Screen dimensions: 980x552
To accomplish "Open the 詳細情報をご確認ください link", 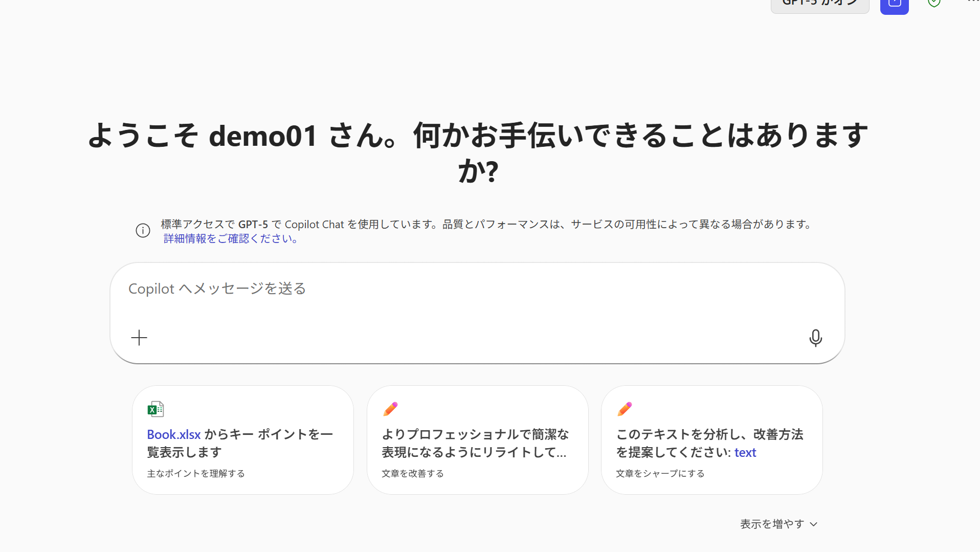I will (230, 238).
